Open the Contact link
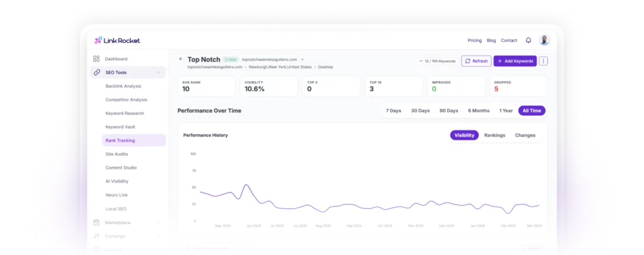This screenshot has height=255, width=644. pyautogui.click(x=509, y=40)
